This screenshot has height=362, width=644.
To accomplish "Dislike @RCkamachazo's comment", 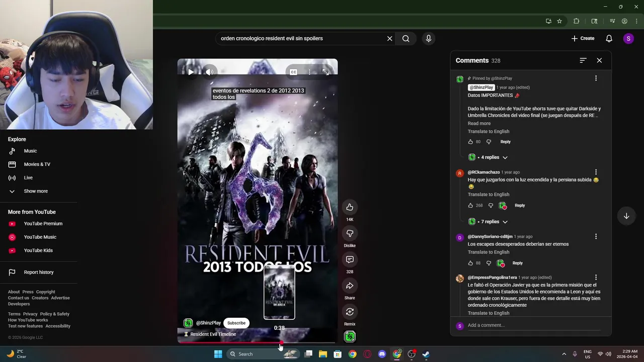I will coord(491,206).
